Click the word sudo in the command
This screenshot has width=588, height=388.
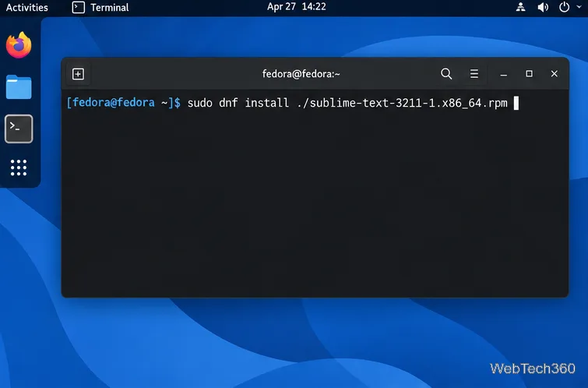pyautogui.click(x=200, y=103)
